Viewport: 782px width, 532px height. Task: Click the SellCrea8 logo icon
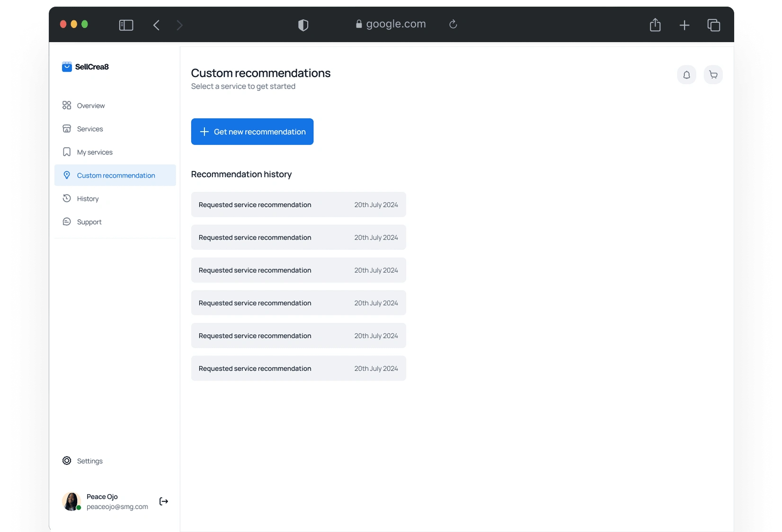67,67
